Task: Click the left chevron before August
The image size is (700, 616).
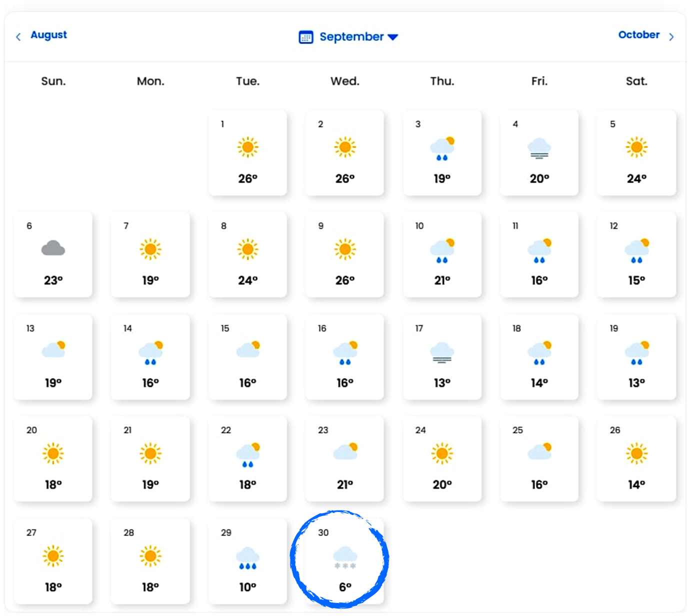Action: pos(18,36)
